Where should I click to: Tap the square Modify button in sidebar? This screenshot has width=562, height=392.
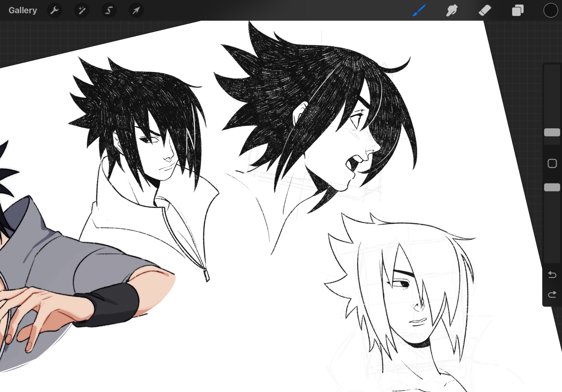pyautogui.click(x=552, y=163)
